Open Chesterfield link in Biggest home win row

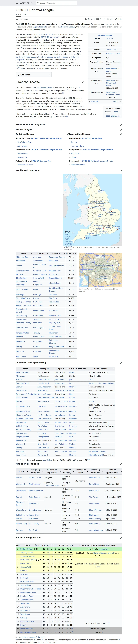(111, 68)
